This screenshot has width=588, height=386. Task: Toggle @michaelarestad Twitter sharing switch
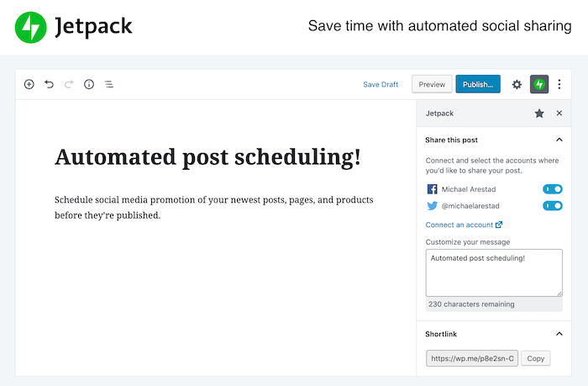553,205
